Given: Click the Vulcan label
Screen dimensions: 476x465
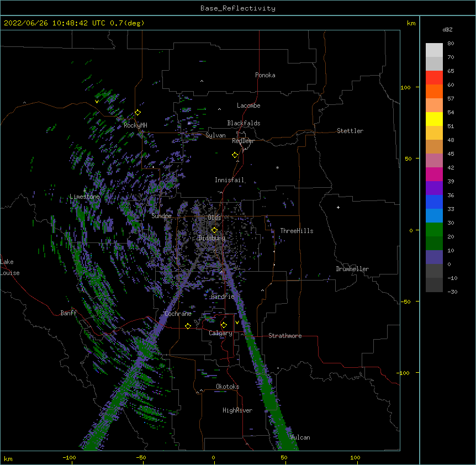Looking at the screenshot, I should point(300,437).
